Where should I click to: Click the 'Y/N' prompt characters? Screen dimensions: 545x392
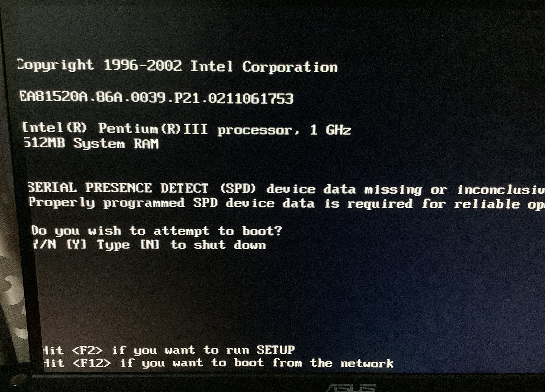coord(45,245)
